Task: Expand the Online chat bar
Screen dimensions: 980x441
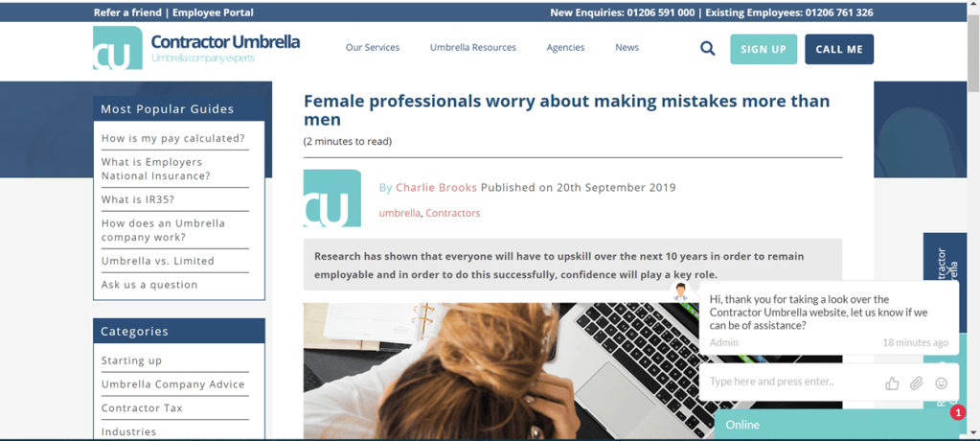Action: (837, 425)
